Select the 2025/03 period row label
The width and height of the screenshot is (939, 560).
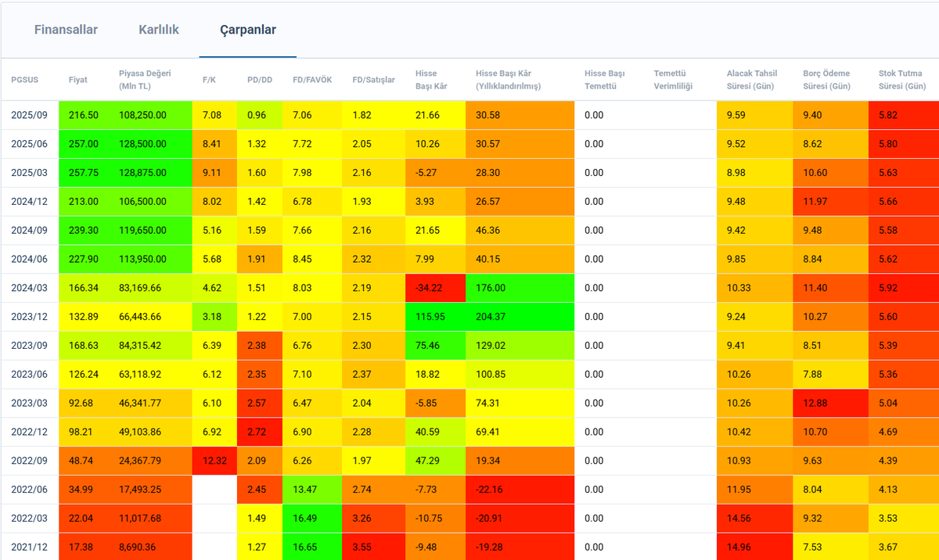click(29, 173)
